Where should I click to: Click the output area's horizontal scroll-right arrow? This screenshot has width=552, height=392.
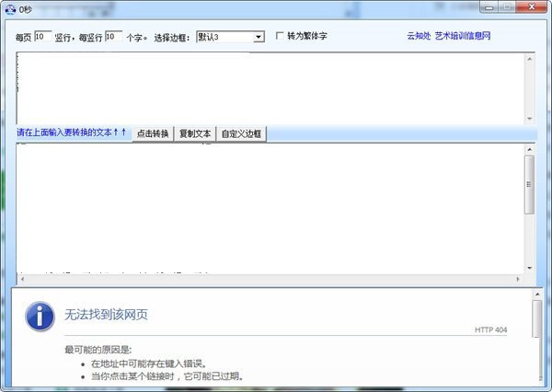518,277
